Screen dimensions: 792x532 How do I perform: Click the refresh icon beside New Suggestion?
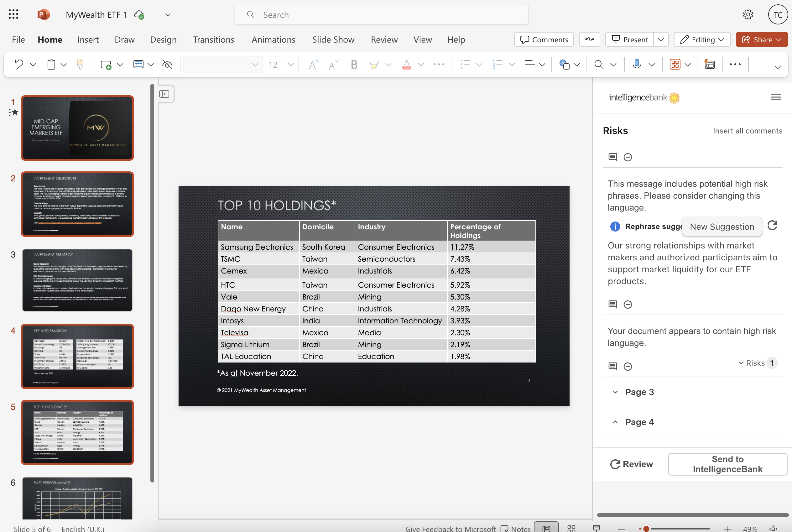coord(772,226)
